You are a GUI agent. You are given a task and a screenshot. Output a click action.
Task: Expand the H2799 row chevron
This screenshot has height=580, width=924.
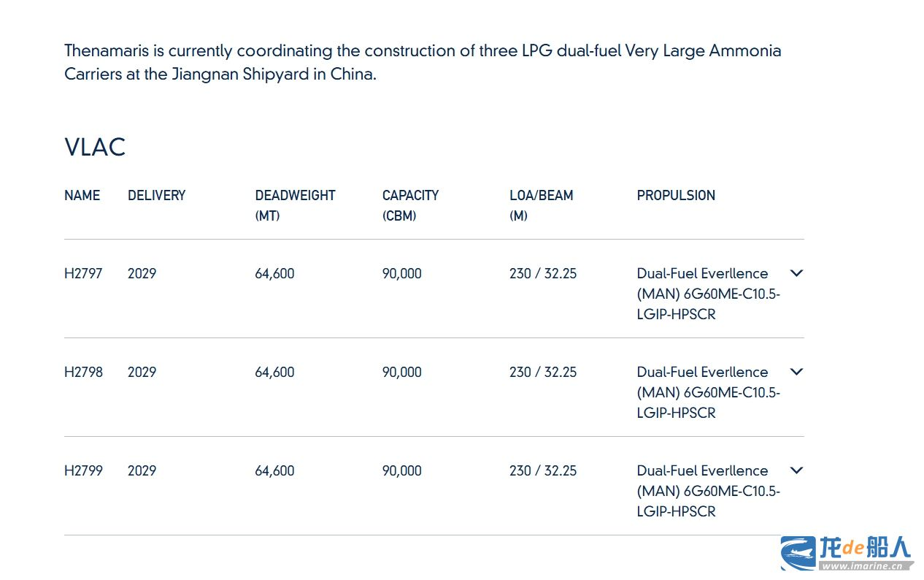(x=796, y=470)
